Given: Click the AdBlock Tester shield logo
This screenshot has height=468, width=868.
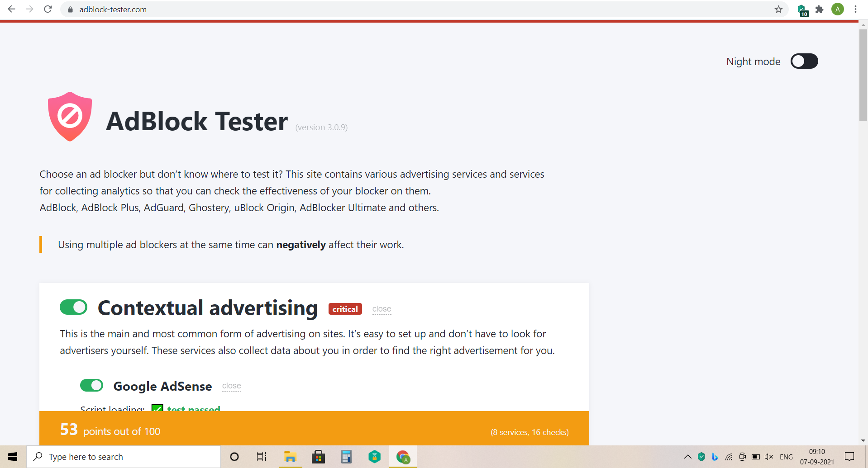Looking at the screenshot, I should click(70, 117).
